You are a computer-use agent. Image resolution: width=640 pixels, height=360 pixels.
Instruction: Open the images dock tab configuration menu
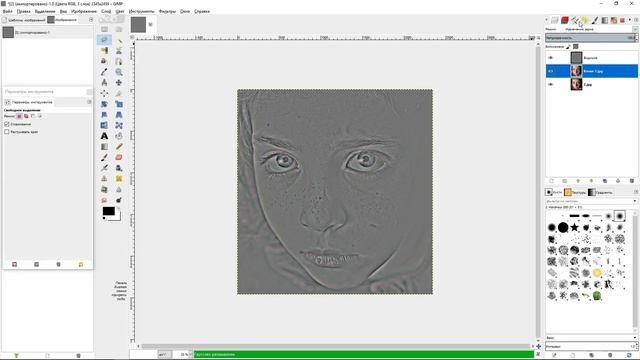click(x=91, y=20)
